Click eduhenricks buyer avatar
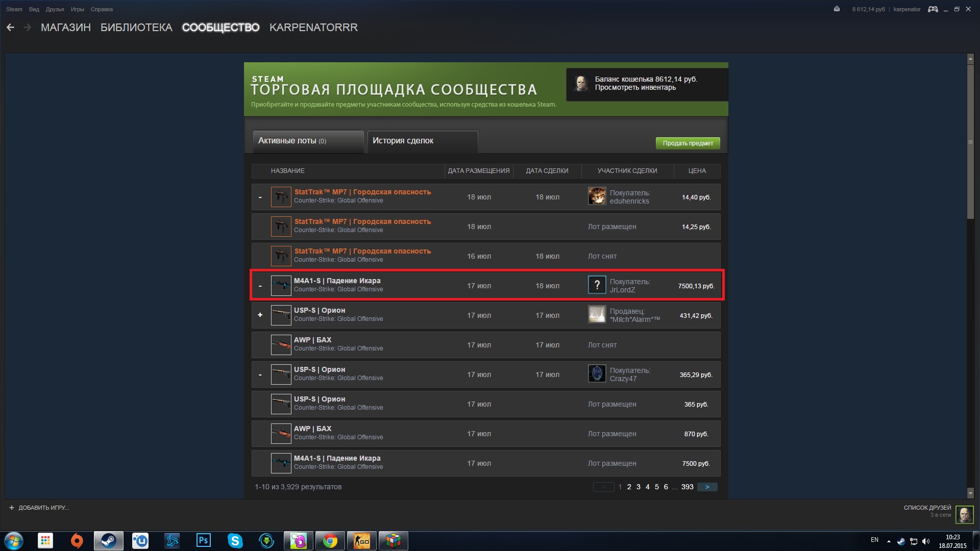The height and width of the screenshot is (551, 980). (597, 196)
